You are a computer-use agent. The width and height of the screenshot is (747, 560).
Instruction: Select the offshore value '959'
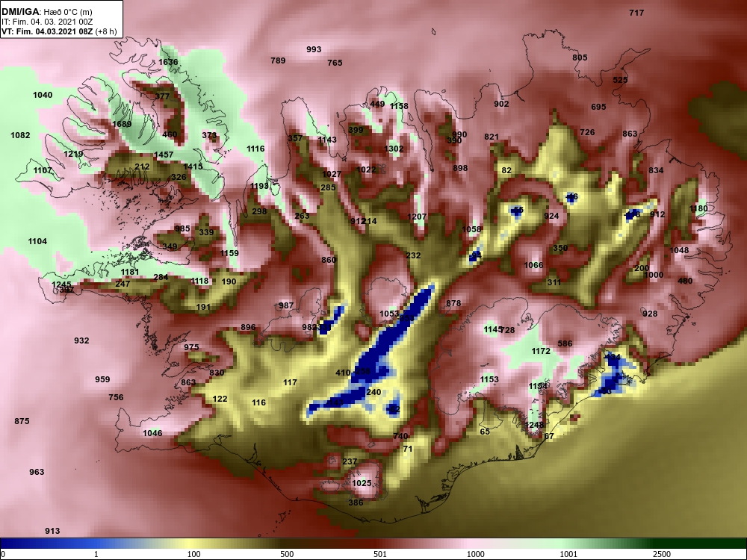pos(102,379)
